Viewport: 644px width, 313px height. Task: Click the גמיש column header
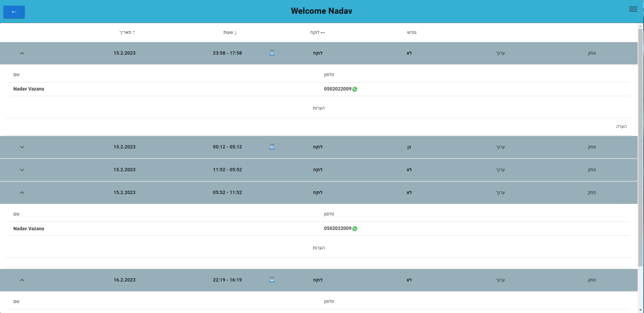pyautogui.click(x=412, y=33)
